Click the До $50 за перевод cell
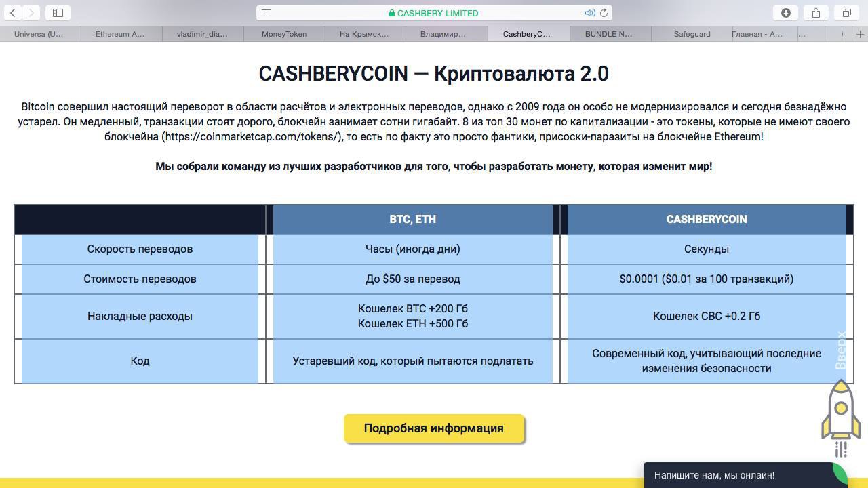The width and height of the screenshot is (868, 488). click(413, 279)
